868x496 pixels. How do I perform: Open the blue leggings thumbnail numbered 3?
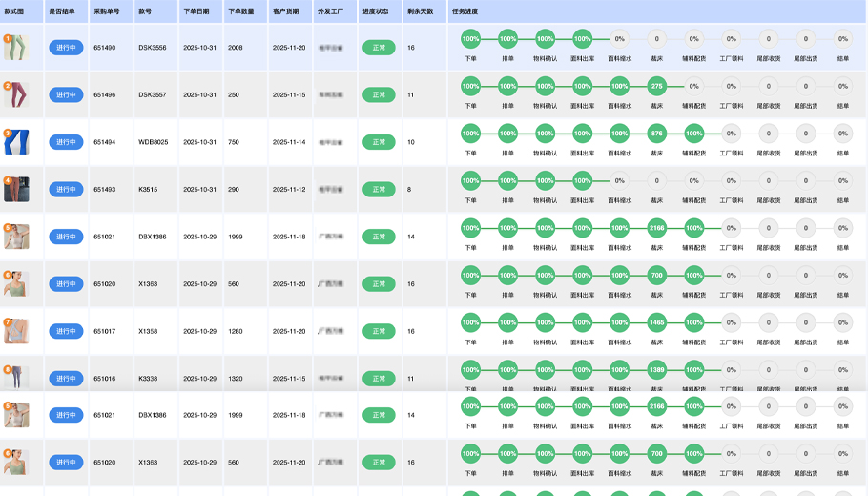tap(16, 142)
